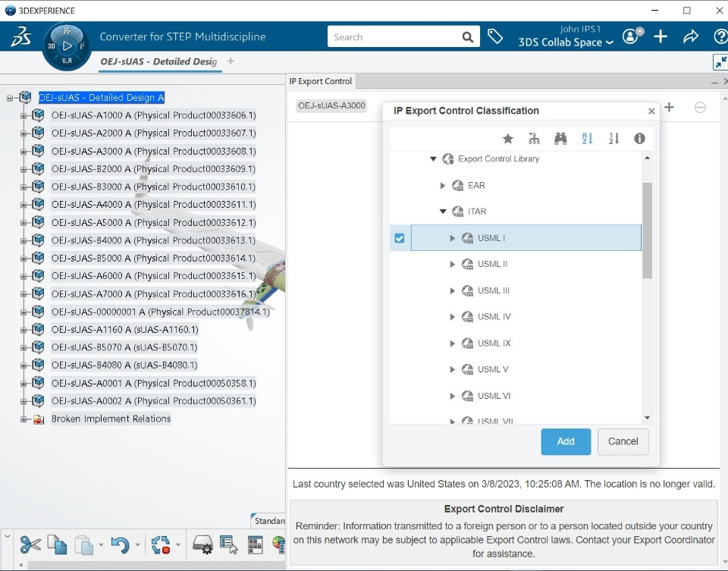The width and height of the screenshot is (728, 571).
Task: Click the list with cursor icon
Action: (229, 544)
